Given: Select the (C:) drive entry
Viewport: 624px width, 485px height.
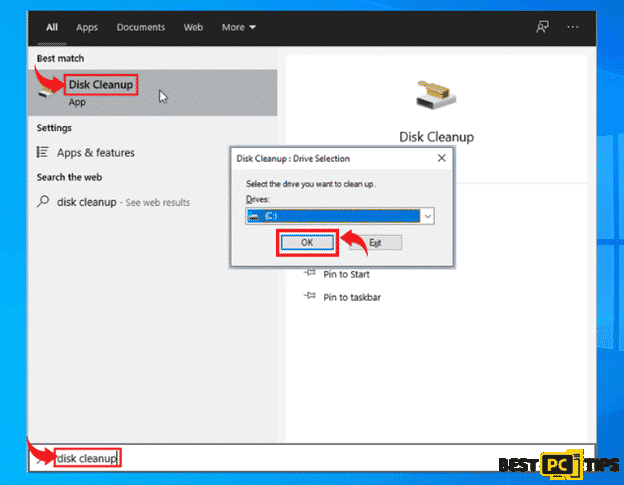Looking at the screenshot, I should click(x=341, y=216).
